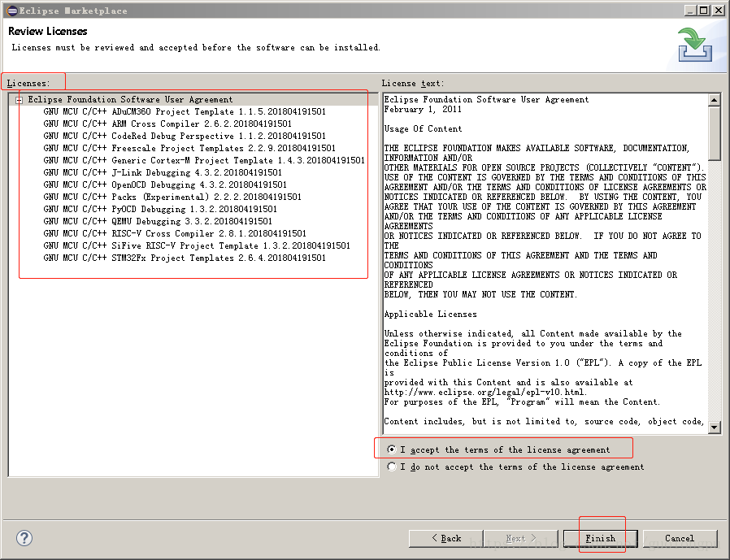Image resolution: width=730 pixels, height=560 pixels.
Task: Click the epl-v10.html URL in license text
Action: 484,392
